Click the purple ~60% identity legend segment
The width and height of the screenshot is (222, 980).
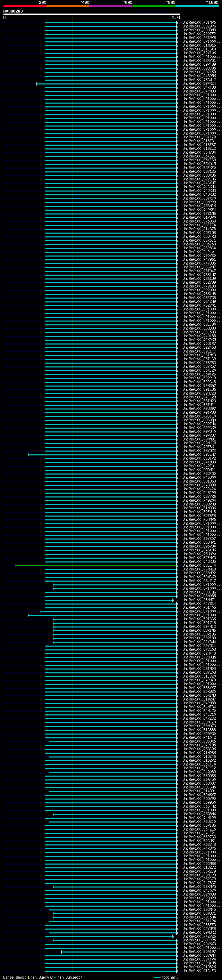point(111,6)
